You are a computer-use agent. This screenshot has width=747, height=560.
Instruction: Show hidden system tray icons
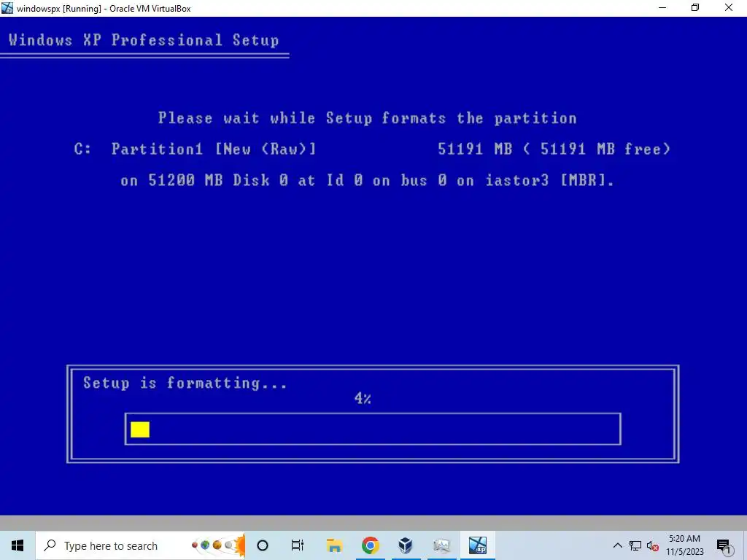tap(617, 545)
